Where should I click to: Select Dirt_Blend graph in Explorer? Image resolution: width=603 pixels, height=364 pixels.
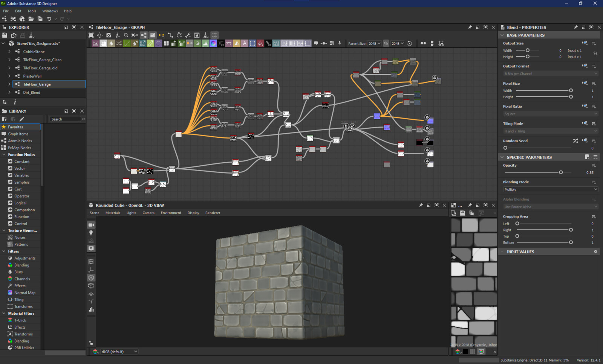point(32,92)
